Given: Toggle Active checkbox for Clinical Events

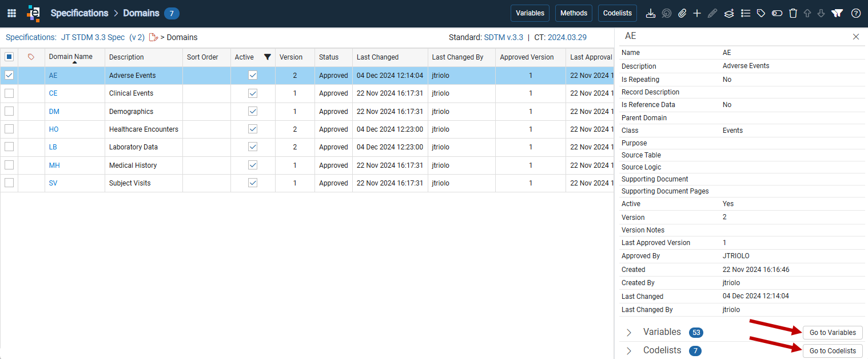Looking at the screenshot, I should click(x=253, y=93).
